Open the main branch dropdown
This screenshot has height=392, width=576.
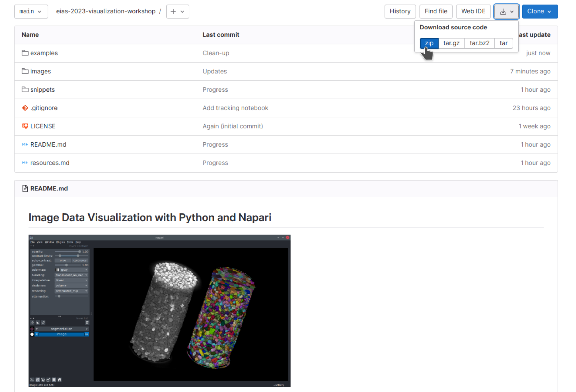tap(31, 11)
